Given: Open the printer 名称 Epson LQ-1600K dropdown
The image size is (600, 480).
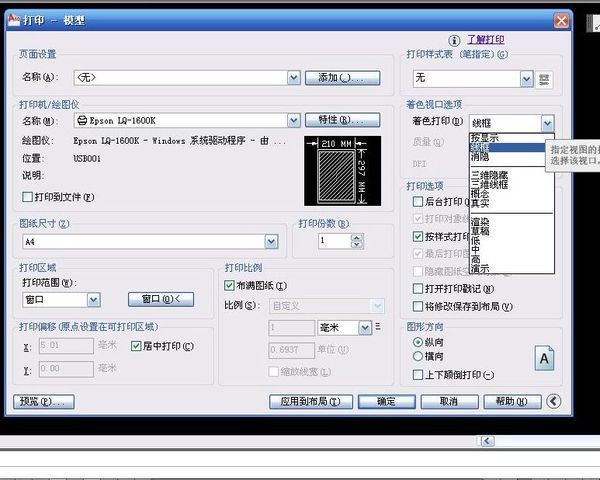Looking at the screenshot, I should tap(293, 121).
